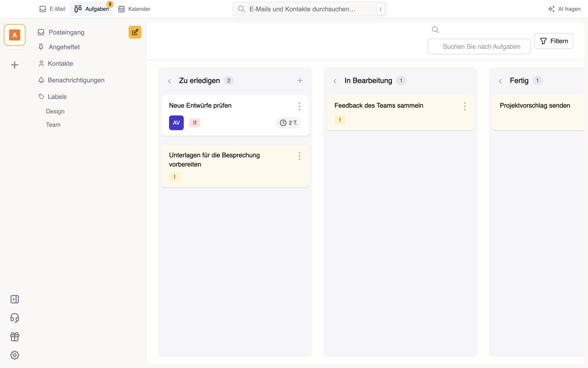Click the red double-exclamation priority badge
The width and height of the screenshot is (588, 368).
(x=195, y=123)
